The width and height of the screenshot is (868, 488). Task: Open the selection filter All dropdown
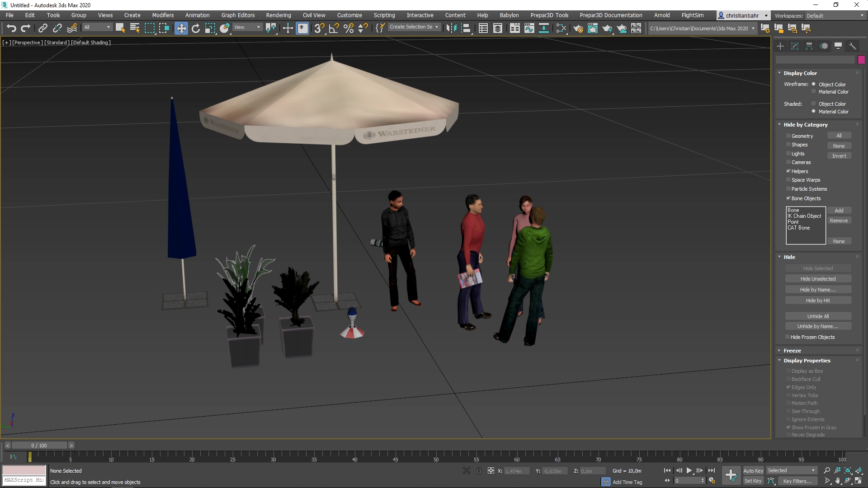[x=97, y=28]
